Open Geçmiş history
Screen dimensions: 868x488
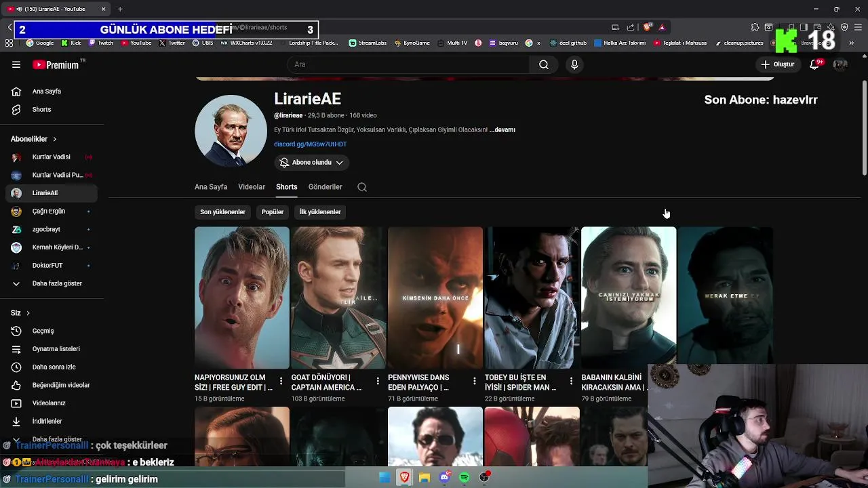point(52,331)
